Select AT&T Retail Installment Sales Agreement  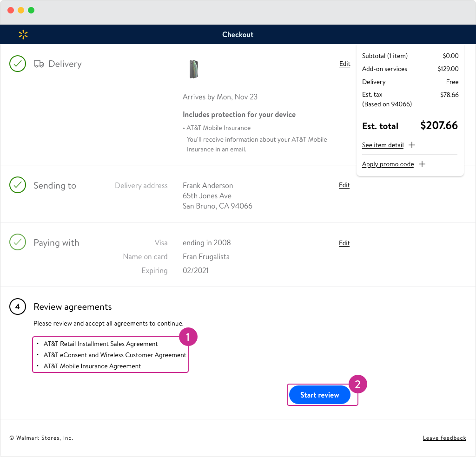[x=100, y=344]
